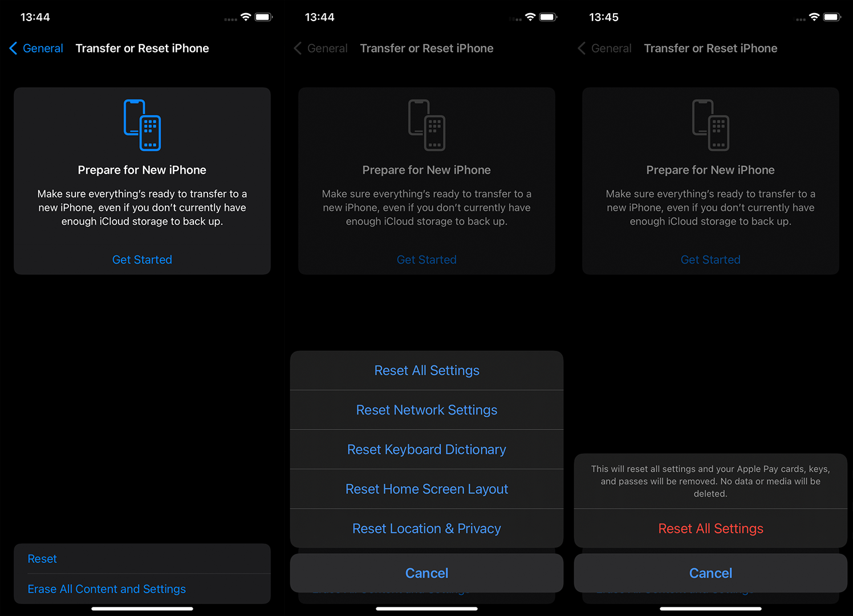The height and width of the screenshot is (616, 853).
Task: Go back to General in the first screen
Action: click(x=43, y=48)
